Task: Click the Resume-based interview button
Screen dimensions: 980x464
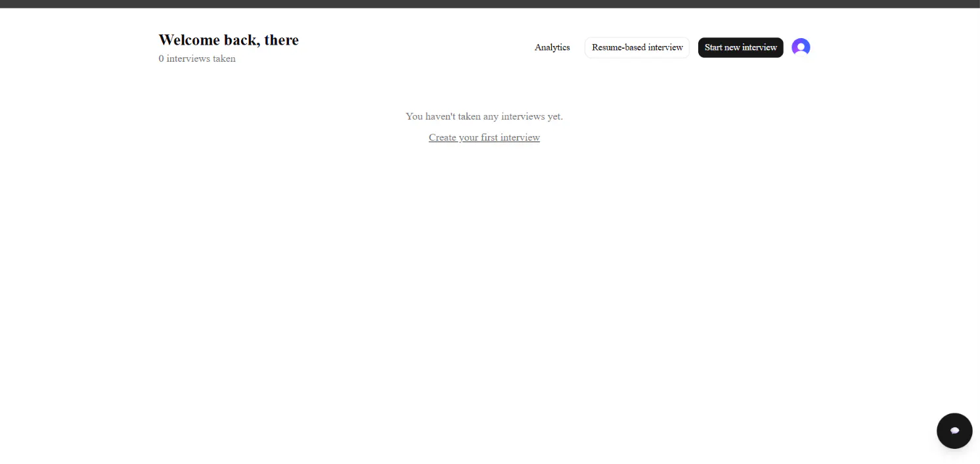Action: [x=637, y=47]
